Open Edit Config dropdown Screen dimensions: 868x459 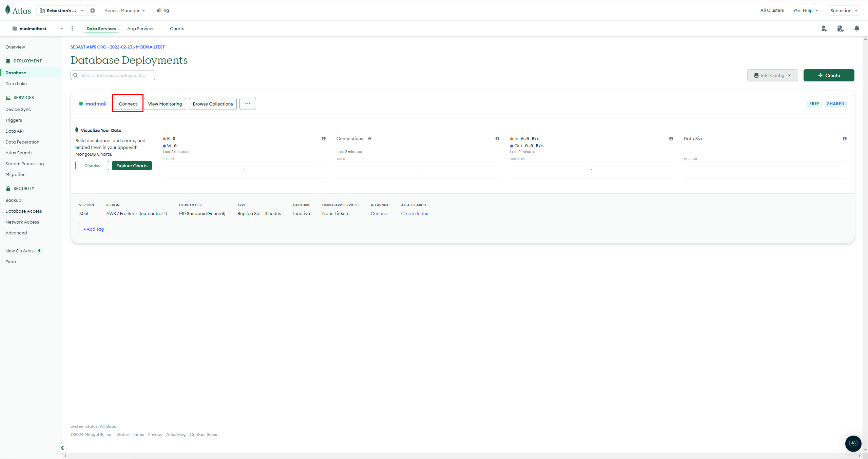[772, 75]
